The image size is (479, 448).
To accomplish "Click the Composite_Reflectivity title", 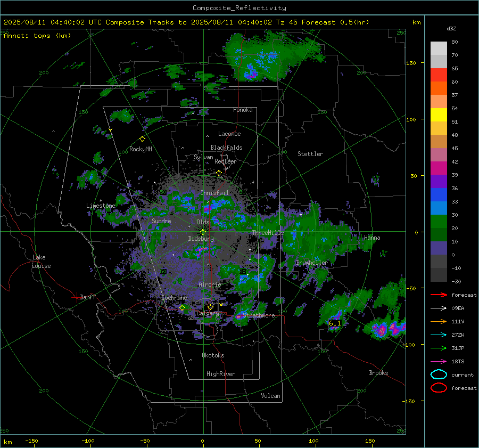I will point(239,8).
